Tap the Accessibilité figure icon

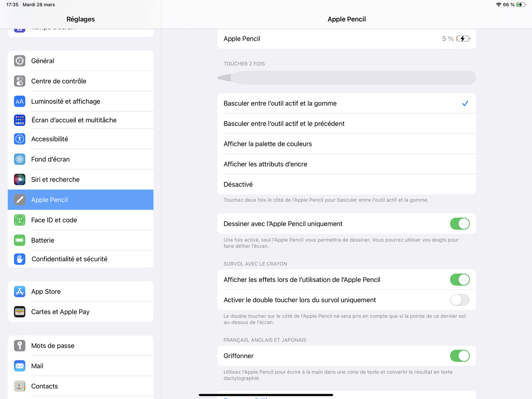20,139
